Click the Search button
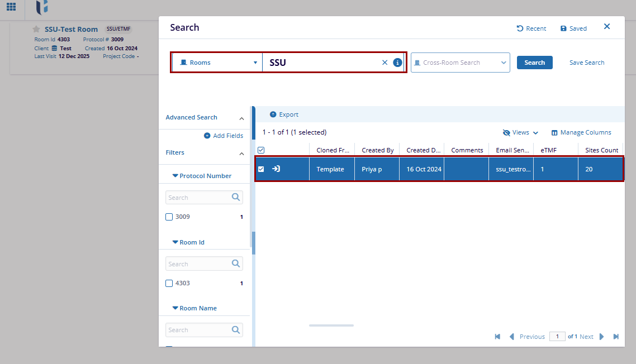The image size is (636, 364). (534, 63)
